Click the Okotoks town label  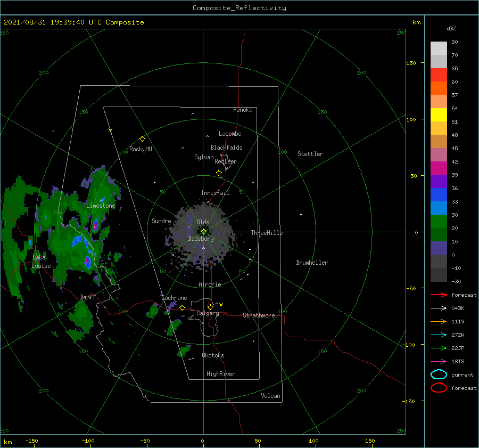[213, 355]
